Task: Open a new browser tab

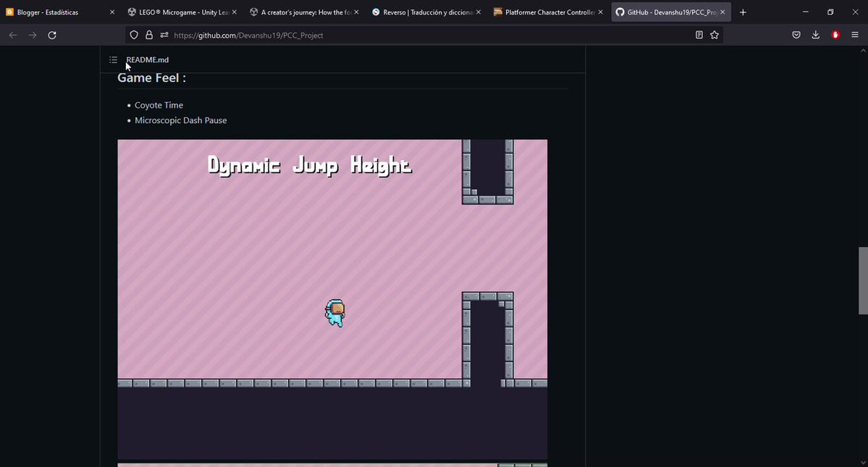Action: (743, 12)
